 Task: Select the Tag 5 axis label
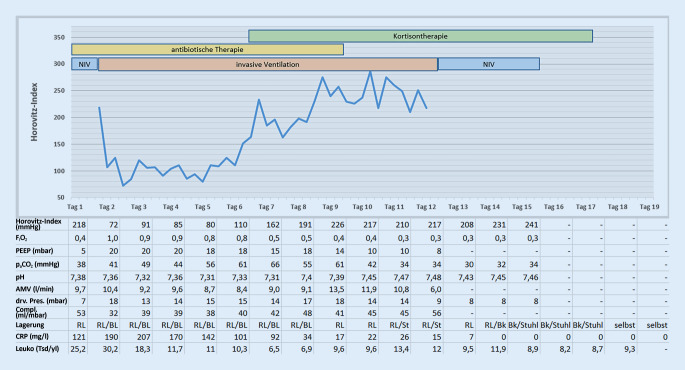tap(203, 207)
